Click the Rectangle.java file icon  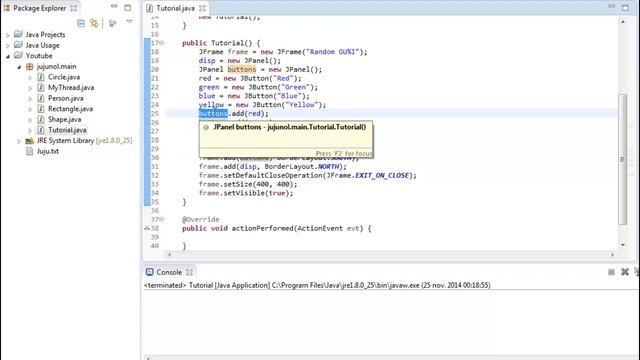coord(41,109)
